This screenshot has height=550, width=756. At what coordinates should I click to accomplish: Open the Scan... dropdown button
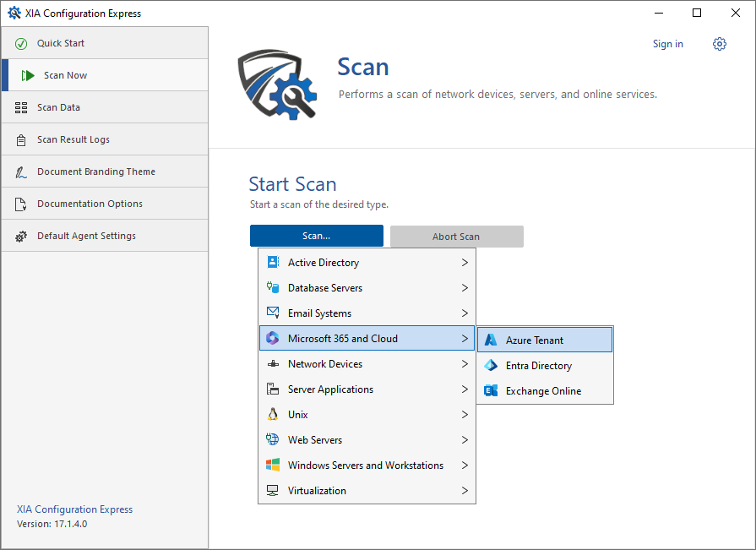[317, 236]
